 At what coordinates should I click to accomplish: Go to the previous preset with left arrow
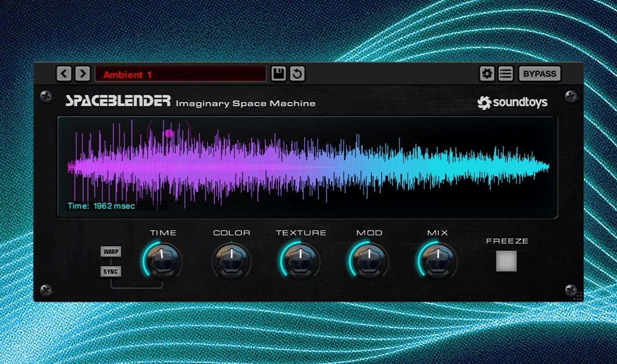[x=64, y=74]
